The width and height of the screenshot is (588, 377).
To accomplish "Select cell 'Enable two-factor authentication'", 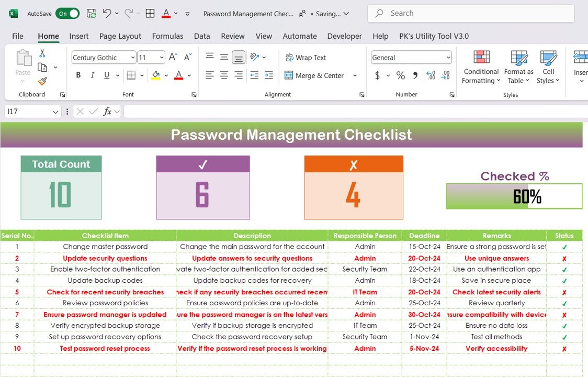I will [105, 269].
